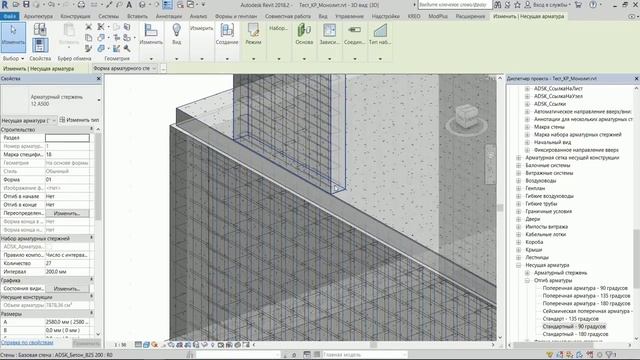Expand Двери tree node
The width and height of the screenshot is (640, 360).
click(518, 219)
